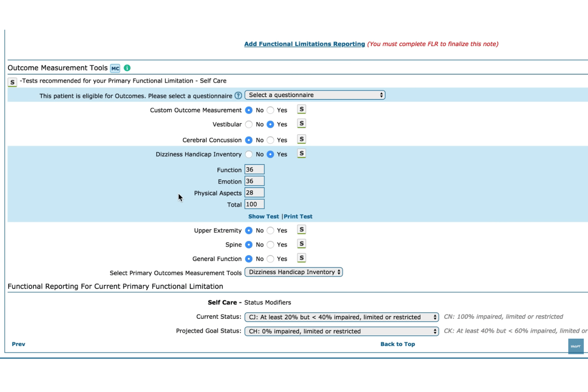The image size is (588, 392).
Task: Choose No for Spine
Action: pos(249,245)
